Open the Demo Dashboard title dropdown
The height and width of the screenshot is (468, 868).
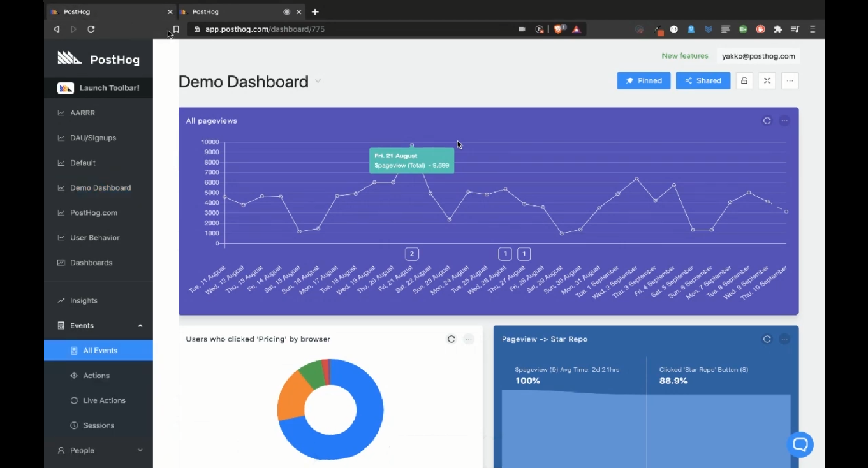click(x=318, y=82)
